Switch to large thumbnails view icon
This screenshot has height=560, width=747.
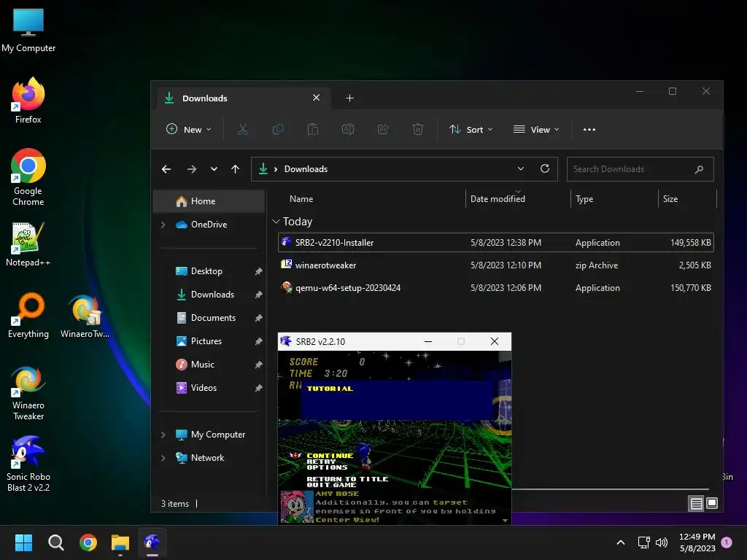(x=712, y=503)
